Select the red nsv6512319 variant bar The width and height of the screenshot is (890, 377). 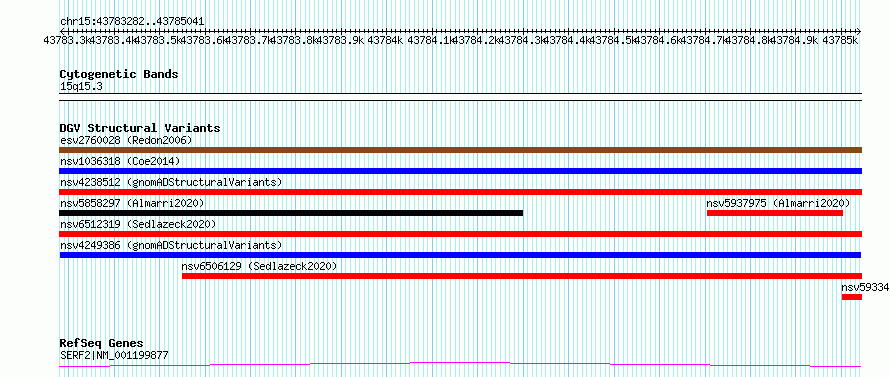(460, 234)
